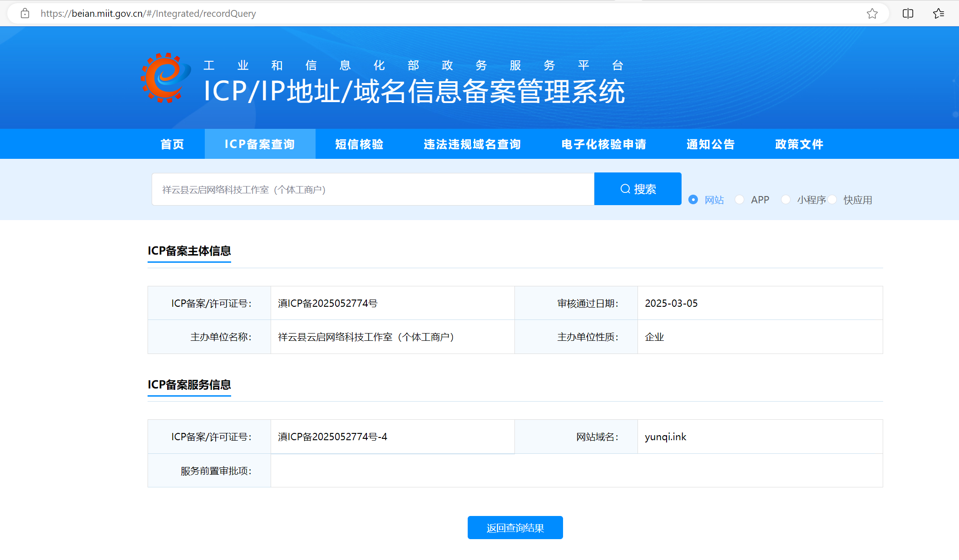Click the MIIT gear logo
959x560 pixels.
[165, 78]
